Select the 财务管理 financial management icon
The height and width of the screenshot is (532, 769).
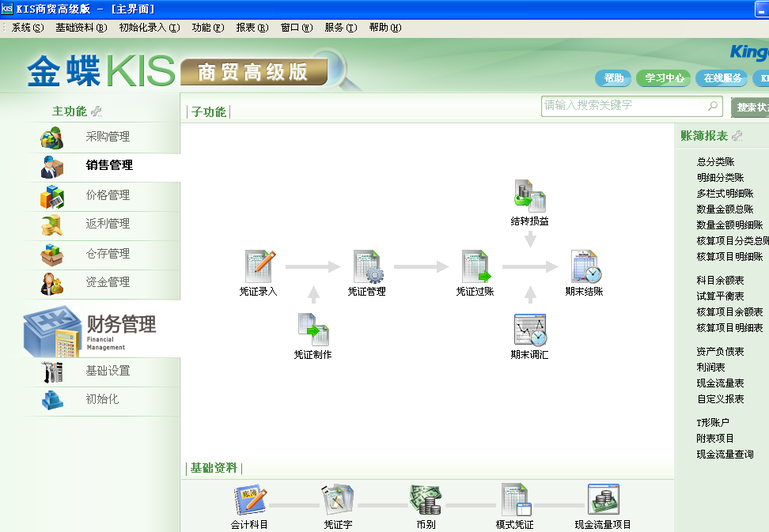coord(52,332)
